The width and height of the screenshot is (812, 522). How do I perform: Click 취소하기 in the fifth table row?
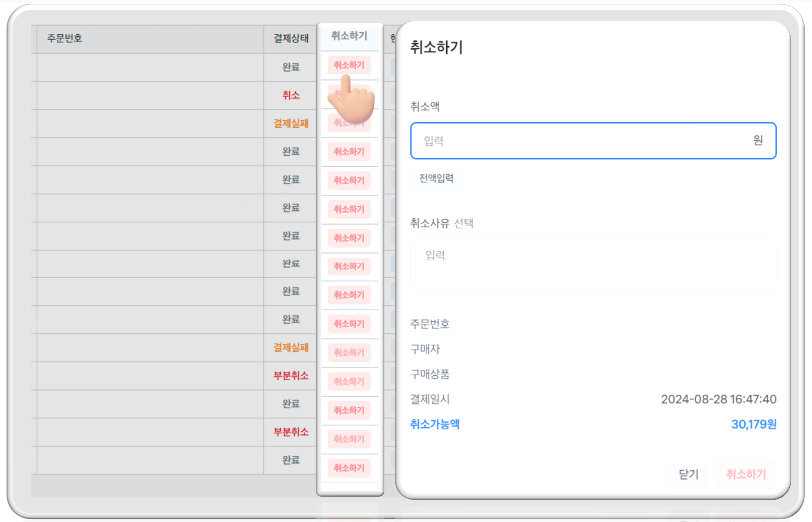[349, 181]
